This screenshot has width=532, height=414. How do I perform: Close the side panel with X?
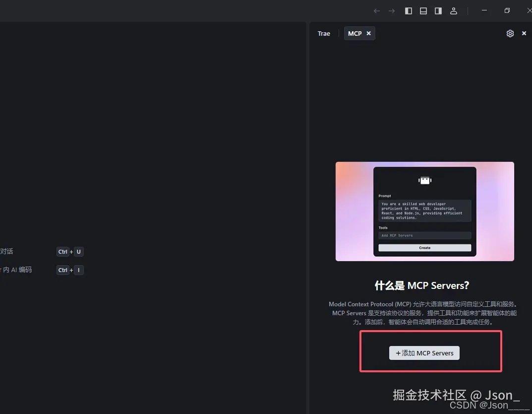tap(524, 33)
